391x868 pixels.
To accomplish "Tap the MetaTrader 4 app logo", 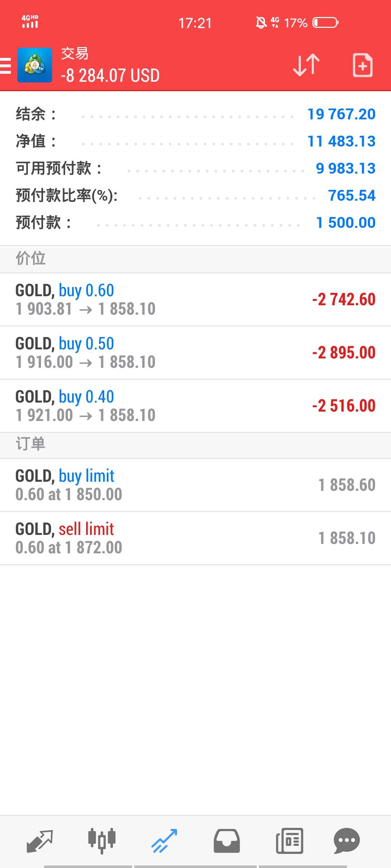I will (x=35, y=65).
